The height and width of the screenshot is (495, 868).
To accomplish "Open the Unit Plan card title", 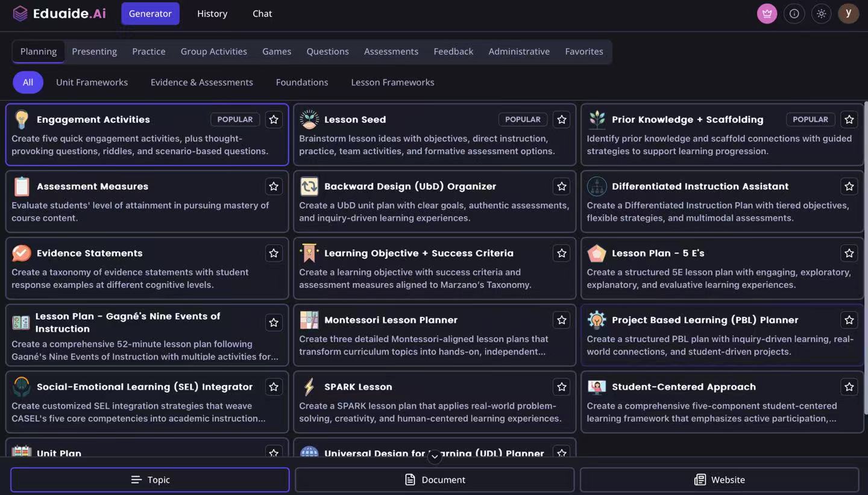I will (58, 453).
